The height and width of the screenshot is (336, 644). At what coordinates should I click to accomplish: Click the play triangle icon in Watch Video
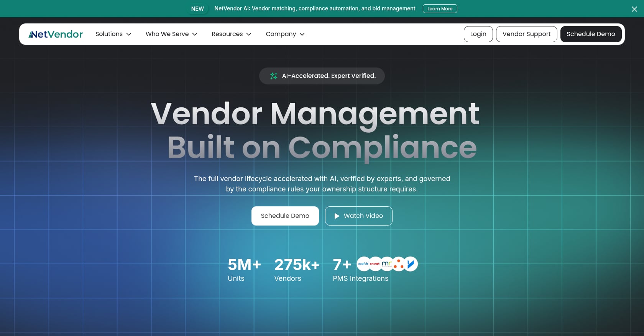(x=337, y=216)
